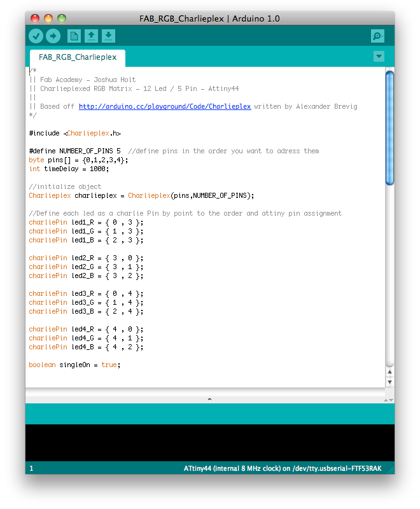Click the window title 'FAB_RGB_Charlieplex | Arduino 1.0'
This screenshot has height=509, width=420.
pyautogui.click(x=209, y=19)
